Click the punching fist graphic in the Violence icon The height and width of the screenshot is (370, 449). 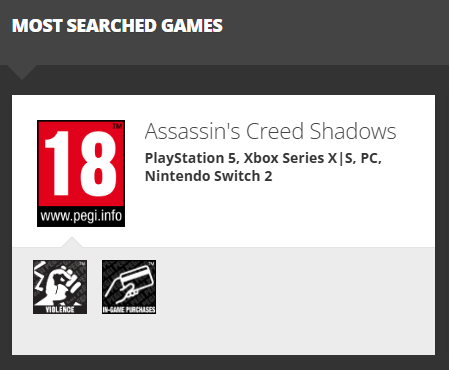click(63, 283)
